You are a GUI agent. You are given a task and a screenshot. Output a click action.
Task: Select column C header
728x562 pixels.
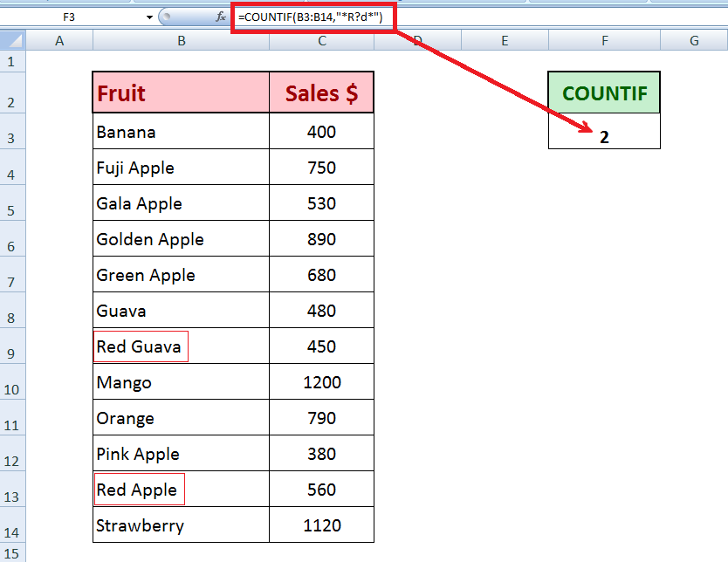tap(322, 40)
